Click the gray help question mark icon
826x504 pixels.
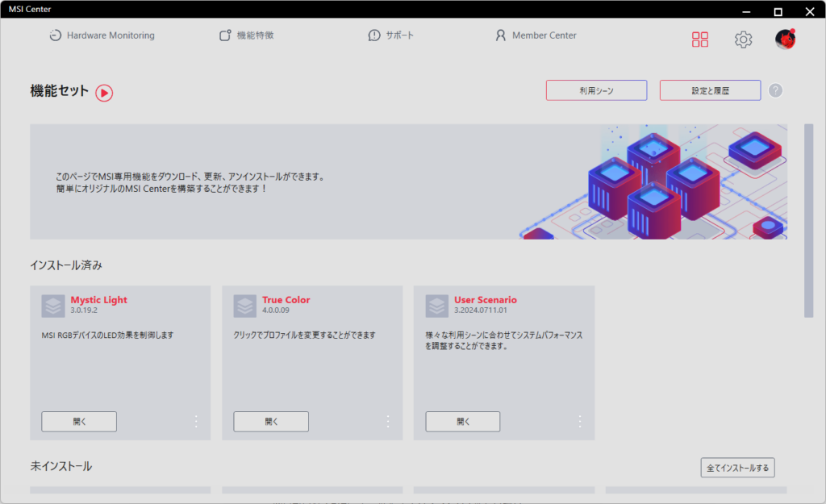[775, 90]
